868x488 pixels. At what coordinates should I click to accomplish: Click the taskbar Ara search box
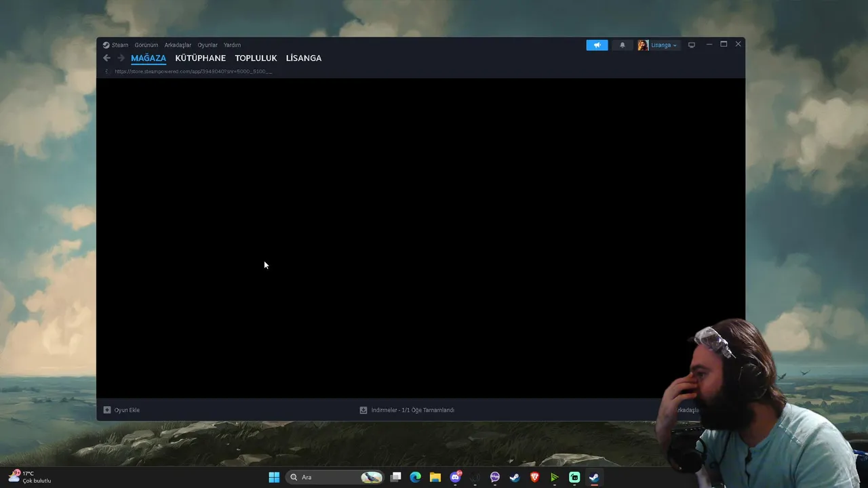click(334, 477)
